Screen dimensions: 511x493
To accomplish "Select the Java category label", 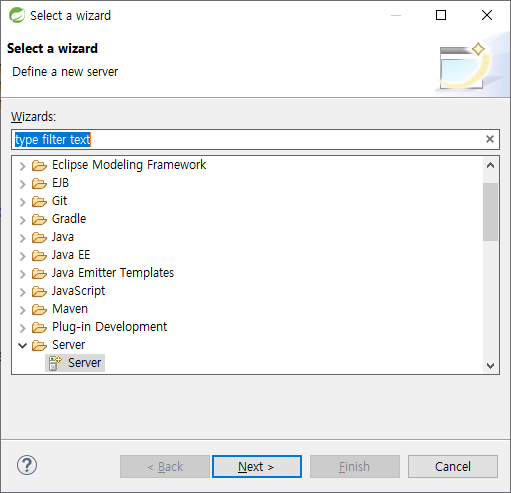I will [63, 237].
